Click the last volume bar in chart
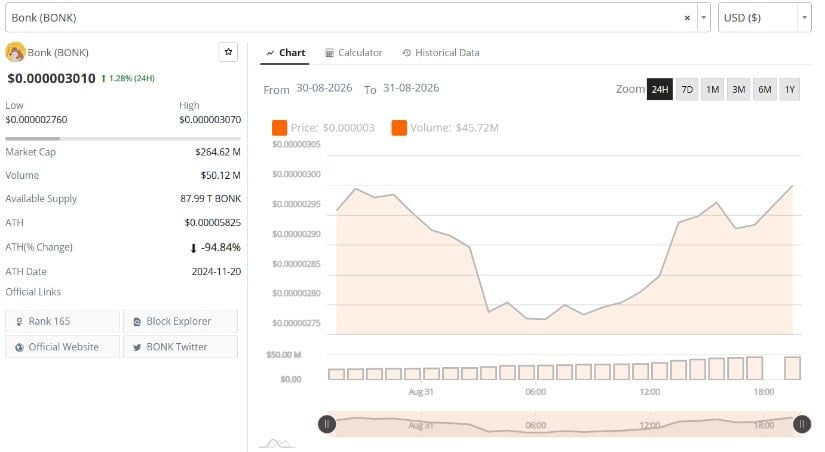 [792, 368]
